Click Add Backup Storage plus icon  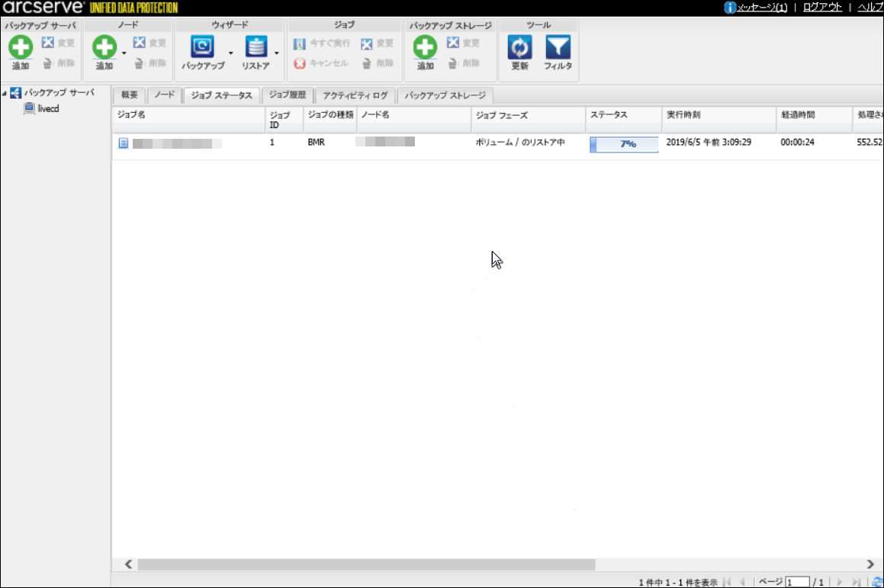425,48
